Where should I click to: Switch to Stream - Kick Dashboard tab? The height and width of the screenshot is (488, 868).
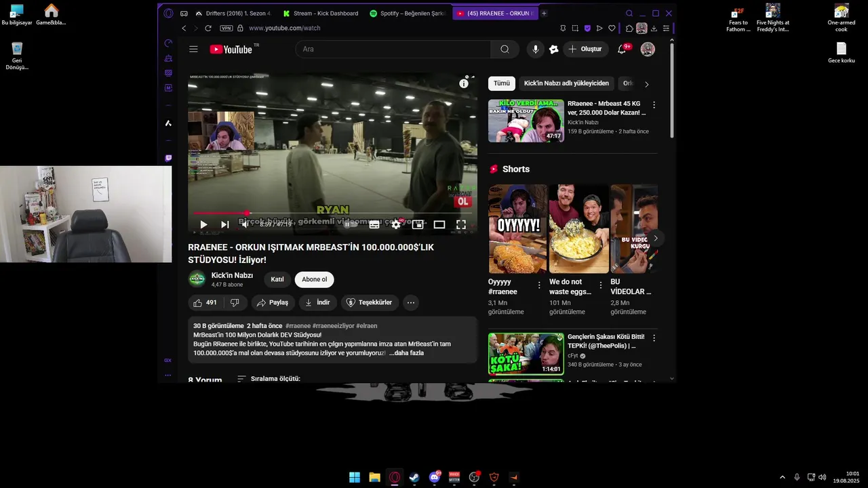point(321,13)
